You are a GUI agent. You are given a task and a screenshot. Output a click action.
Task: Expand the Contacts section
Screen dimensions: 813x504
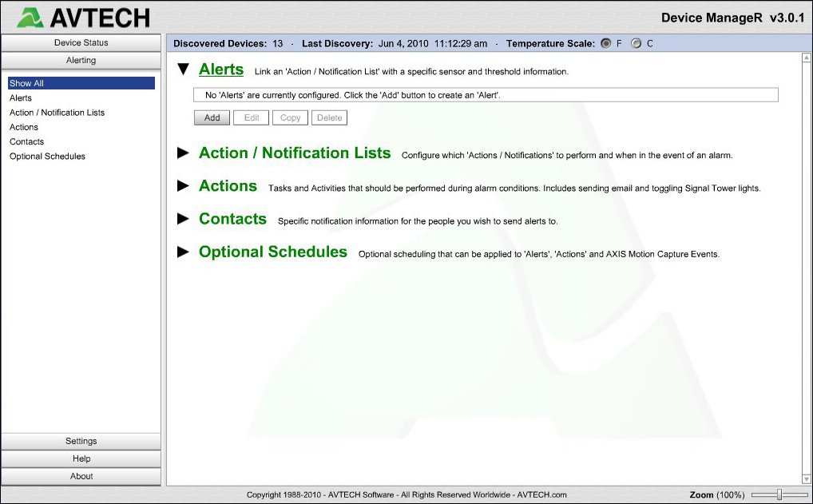pos(184,219)
